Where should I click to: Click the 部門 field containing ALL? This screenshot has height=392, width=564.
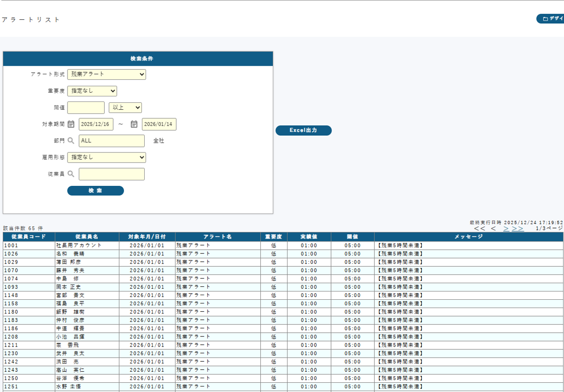[112, 141]
